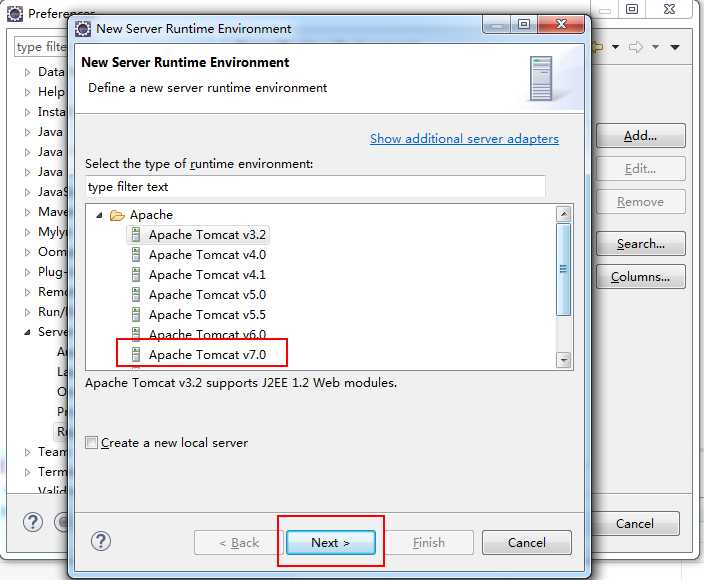Screen dimensions: 704x580
Task: Expand the Install node in Preferences tree
Action: click(x=27, y=112)
